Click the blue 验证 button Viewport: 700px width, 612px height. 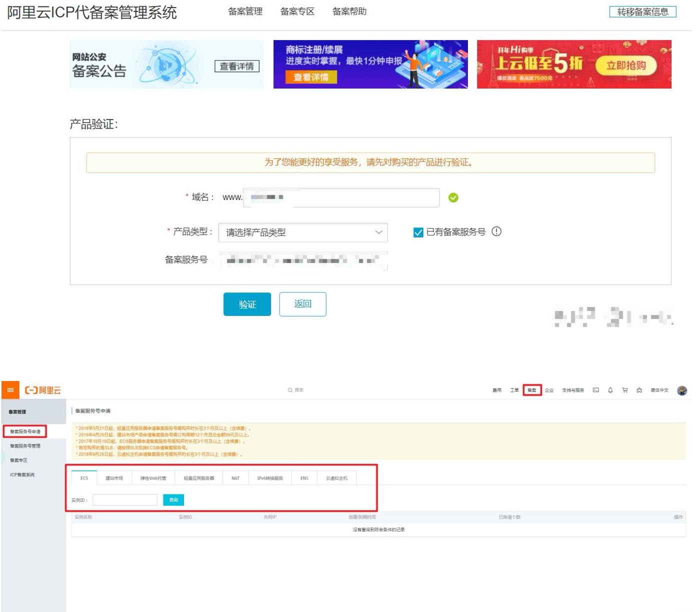click(x=247, y=304)
